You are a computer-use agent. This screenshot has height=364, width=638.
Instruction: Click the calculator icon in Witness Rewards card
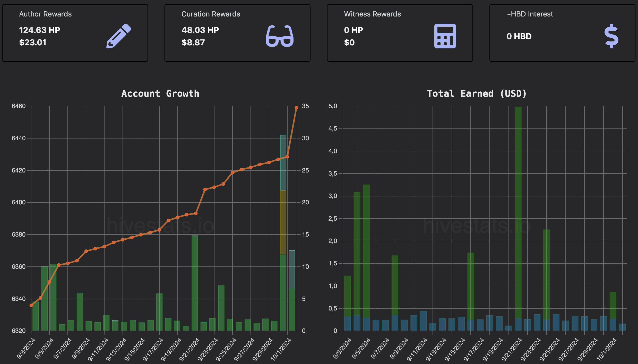[x=445, y=36]
